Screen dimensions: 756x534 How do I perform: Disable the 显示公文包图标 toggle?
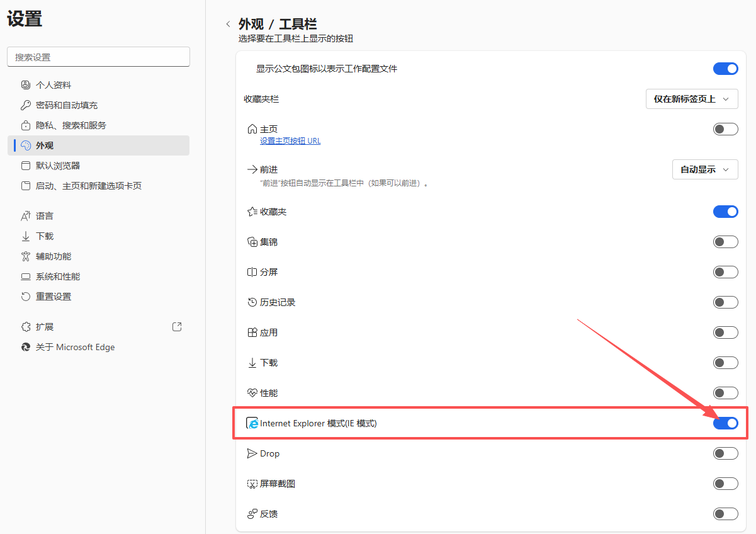click(x=725, y=69)
